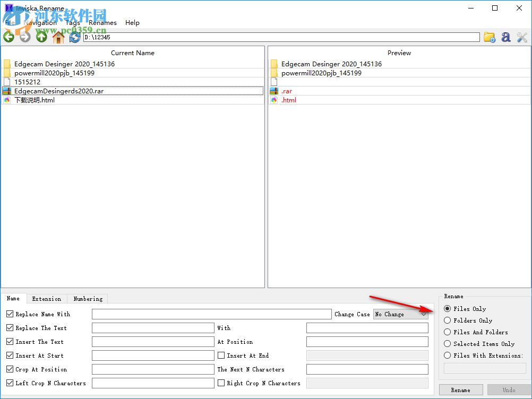Click the letter 'a' tags icon
532x399 pixels.
click(506, 37)
